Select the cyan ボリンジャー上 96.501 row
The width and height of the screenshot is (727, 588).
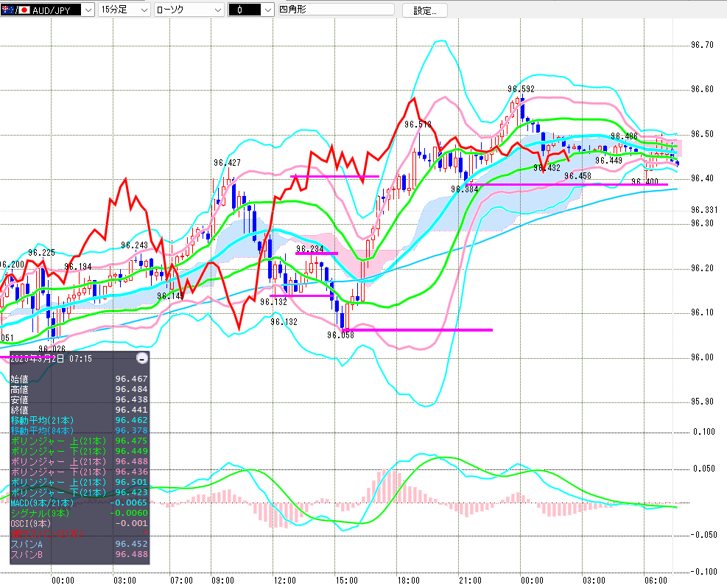click(80, 482)
